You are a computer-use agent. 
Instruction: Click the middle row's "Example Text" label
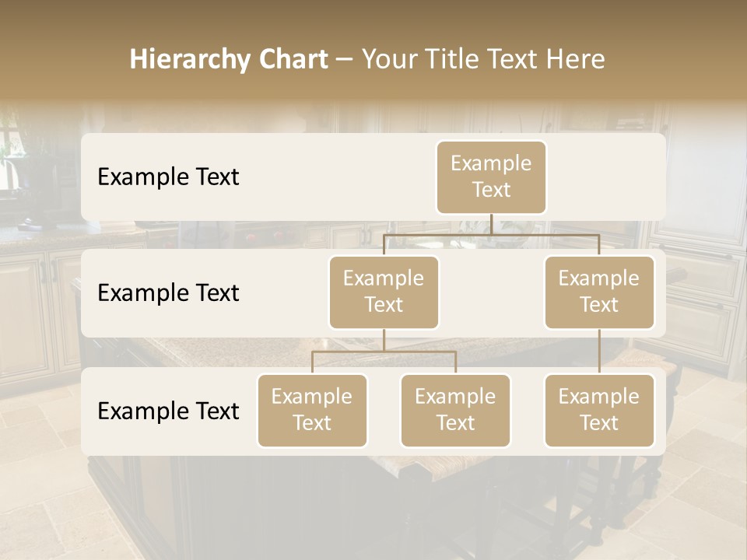tap(168, 292)
